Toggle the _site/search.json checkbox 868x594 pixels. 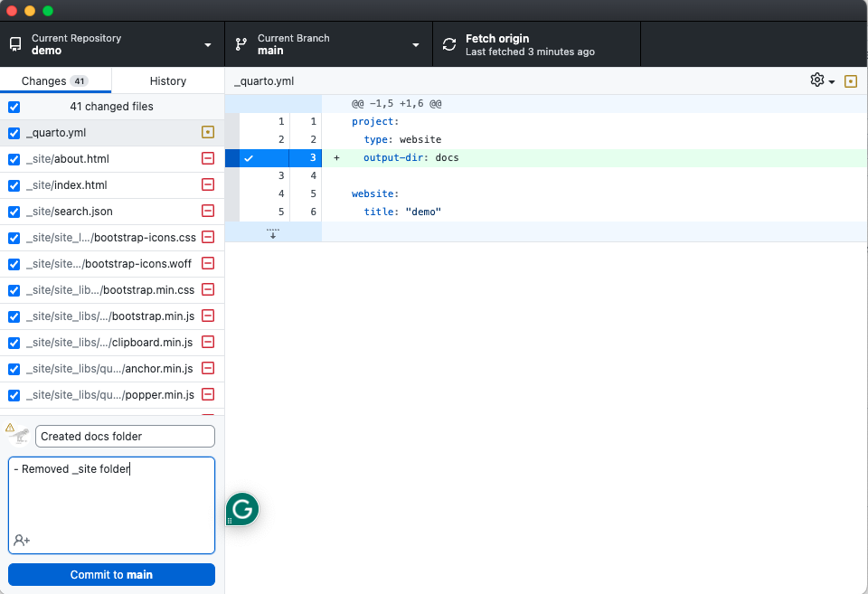click(x=14, y=212)
